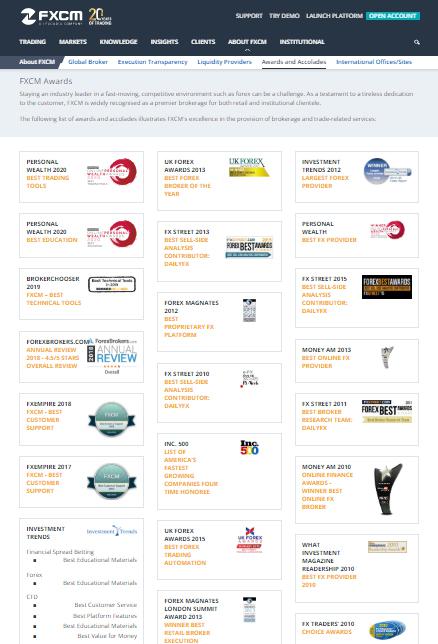Switch to Execution Transparency tab

click(152, 62)
